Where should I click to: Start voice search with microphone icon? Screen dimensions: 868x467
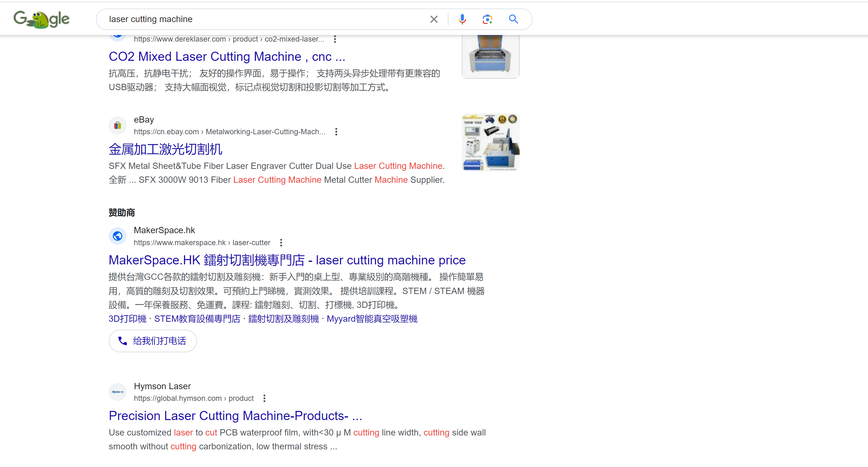pos(462,19)
